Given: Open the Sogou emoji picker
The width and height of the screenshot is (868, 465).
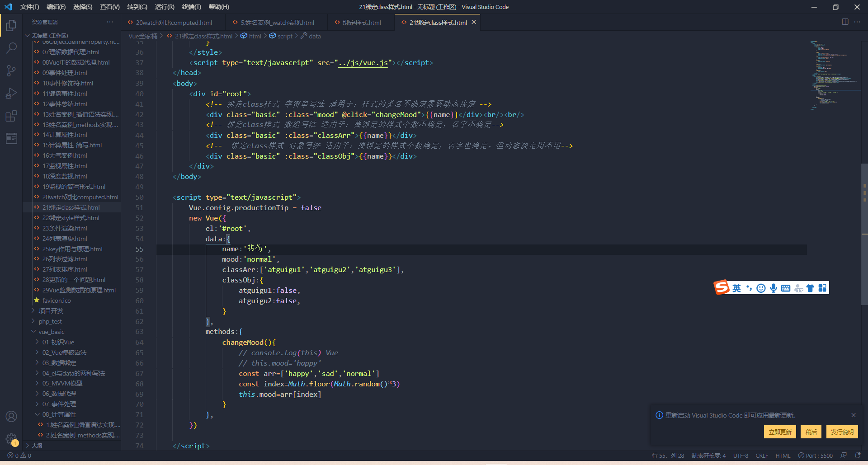Looking at the screenshot, I should tap(761, 287).
